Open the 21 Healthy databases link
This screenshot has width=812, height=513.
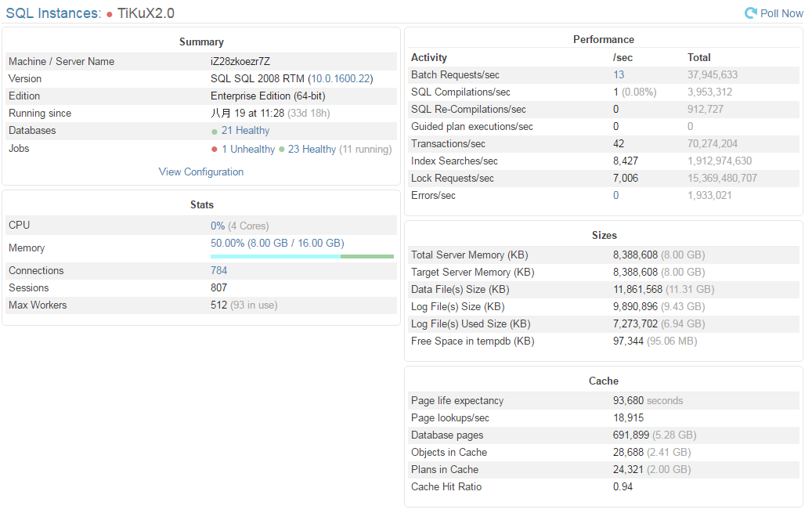coord(245,131)
